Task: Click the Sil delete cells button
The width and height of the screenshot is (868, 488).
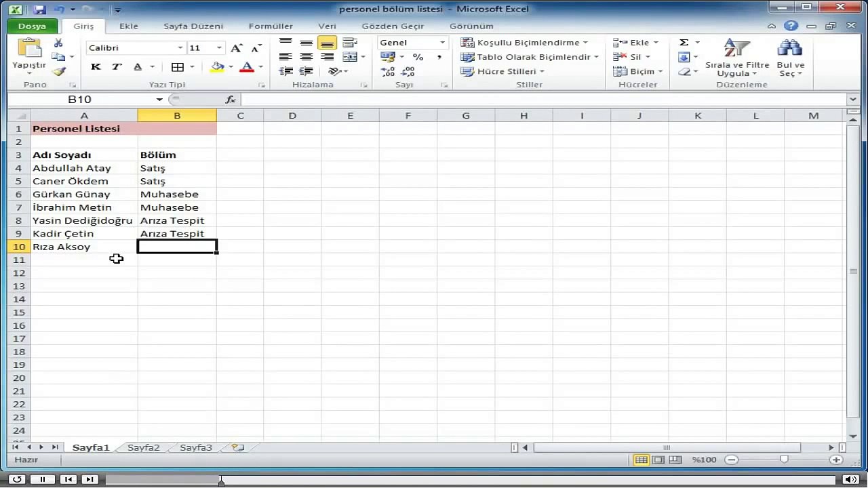Action: (631, 57)
